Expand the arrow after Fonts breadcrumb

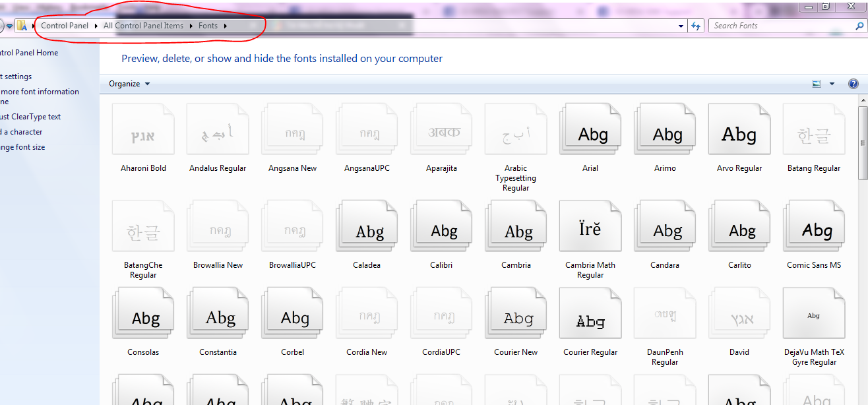pos(225,26)
